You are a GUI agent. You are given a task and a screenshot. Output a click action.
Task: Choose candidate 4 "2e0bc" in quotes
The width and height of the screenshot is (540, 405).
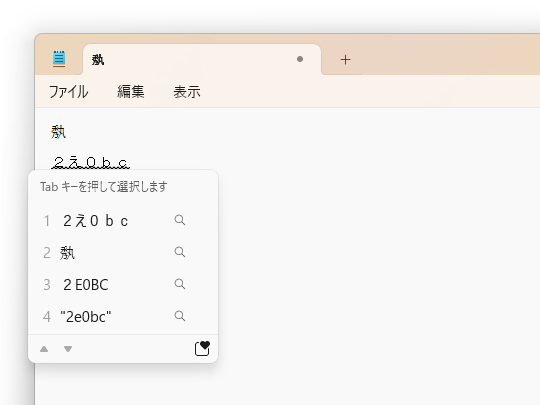(86, 317)
